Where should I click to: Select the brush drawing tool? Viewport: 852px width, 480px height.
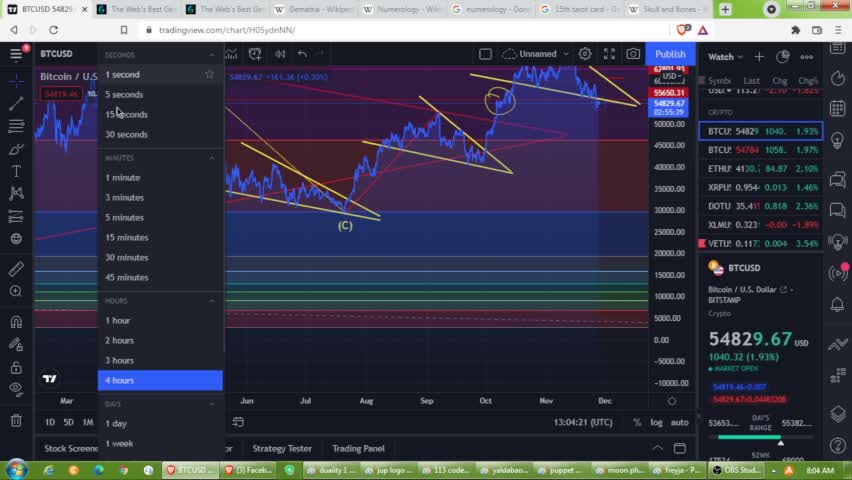pos(16,149)
